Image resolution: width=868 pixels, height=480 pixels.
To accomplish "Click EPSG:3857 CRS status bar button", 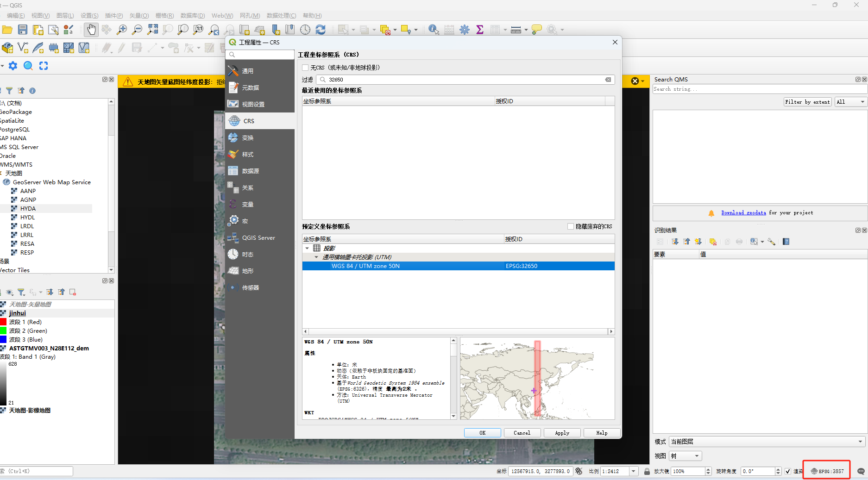I will tap(827, 471).
